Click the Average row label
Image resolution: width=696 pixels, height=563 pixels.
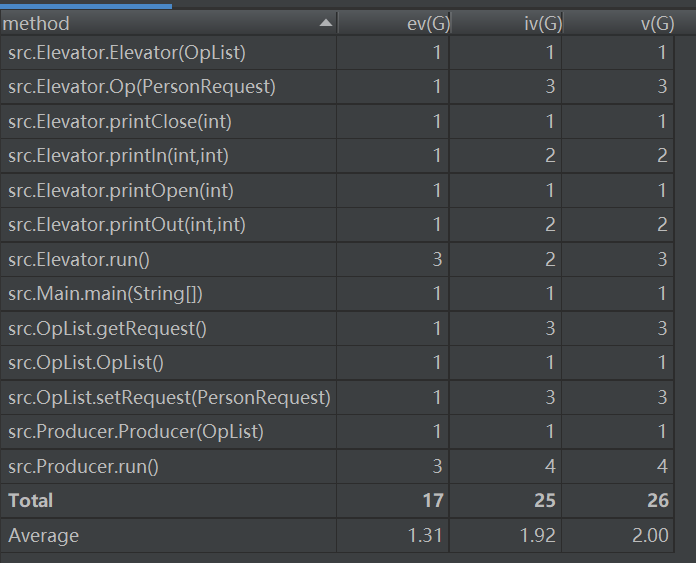44,535
